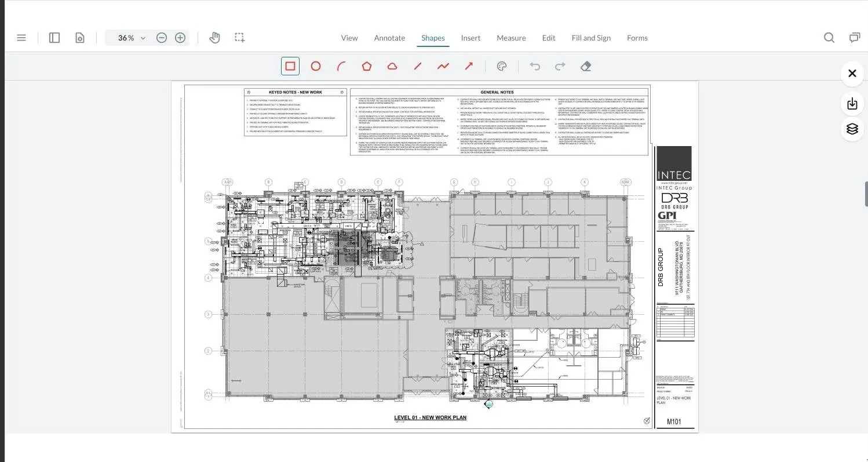This screenshot has height=462, width=868.
Task: Open the layers panel button
Action: click(852, 129)
